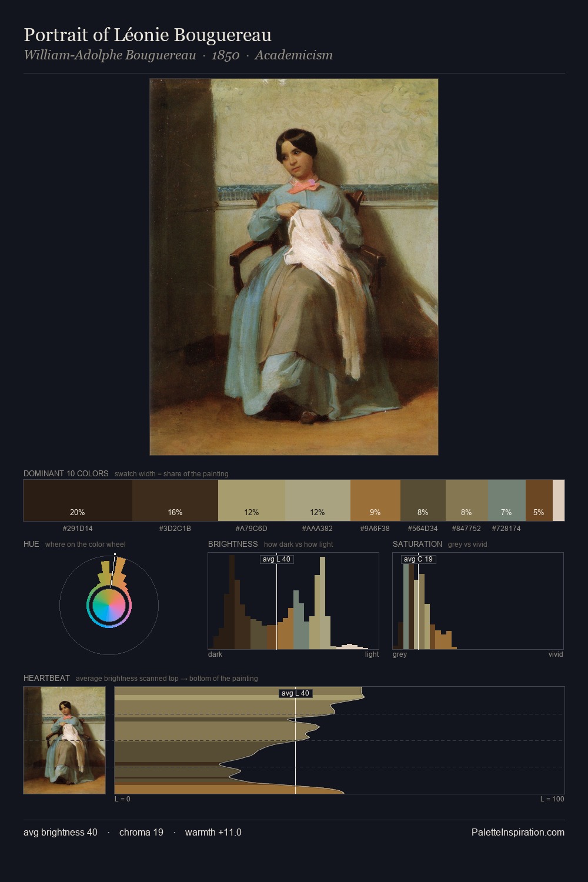Select the 7% grey-green swatch

tap(507, 500)
